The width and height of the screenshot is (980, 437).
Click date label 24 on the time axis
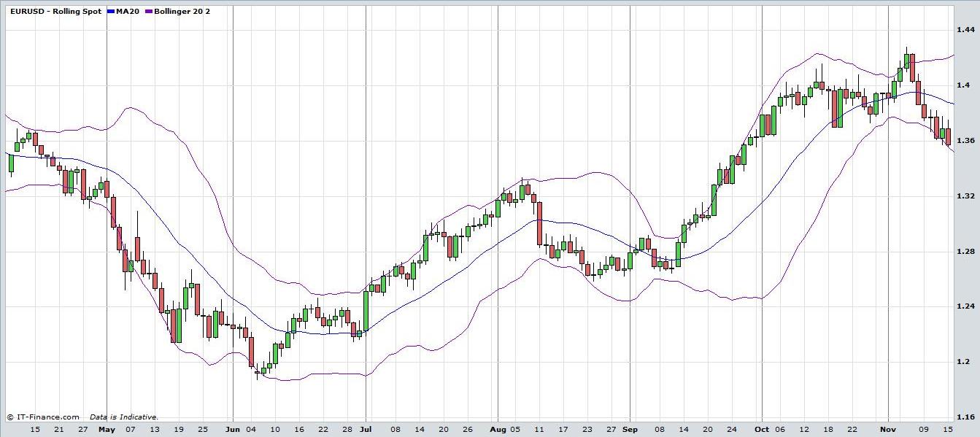(x=732, y=430)
